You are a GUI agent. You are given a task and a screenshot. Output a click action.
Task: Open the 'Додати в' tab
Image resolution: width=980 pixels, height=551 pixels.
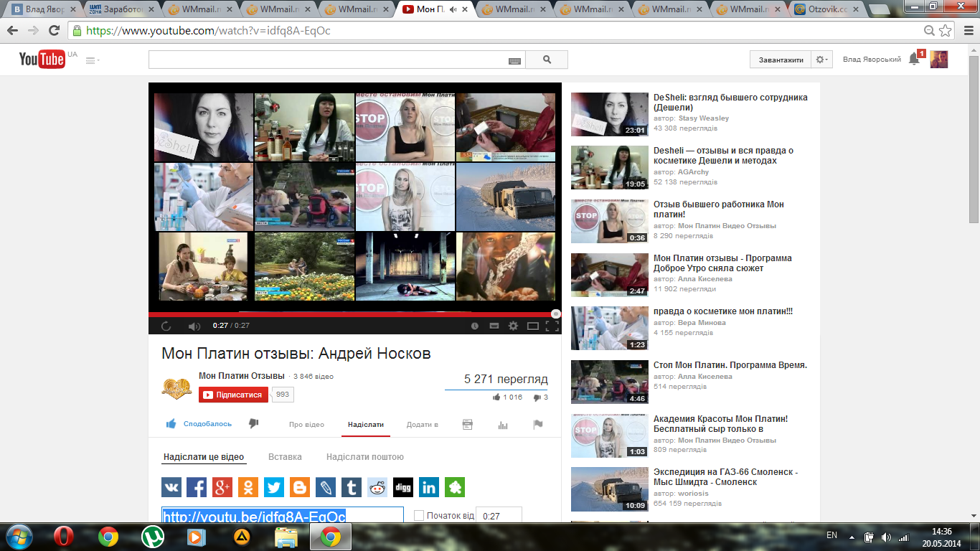[423, 425]
